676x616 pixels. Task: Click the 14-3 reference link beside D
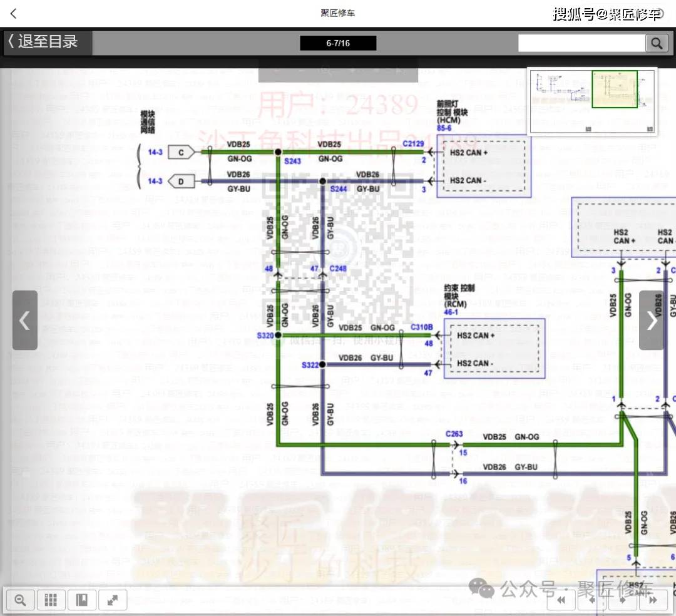(155, 182)
